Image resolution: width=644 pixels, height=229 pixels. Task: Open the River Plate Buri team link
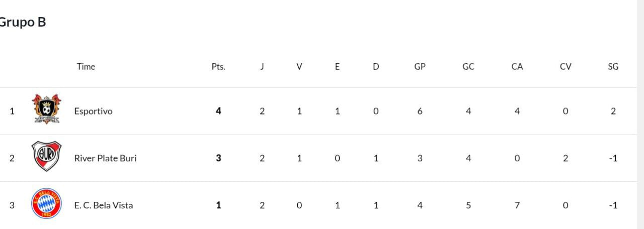click(x=105, y=158)
